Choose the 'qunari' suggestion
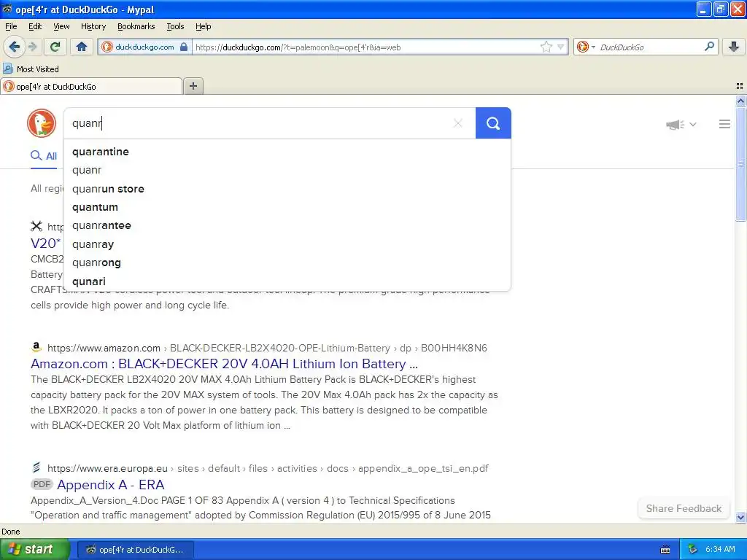Image resolution: width=747 pixels, height=560 pixels. pyautogui.click(x=287, y=281)
